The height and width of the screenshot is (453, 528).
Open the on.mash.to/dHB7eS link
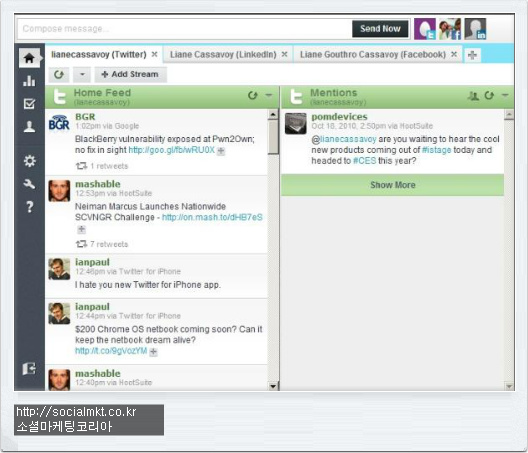(x=212, y=217)
